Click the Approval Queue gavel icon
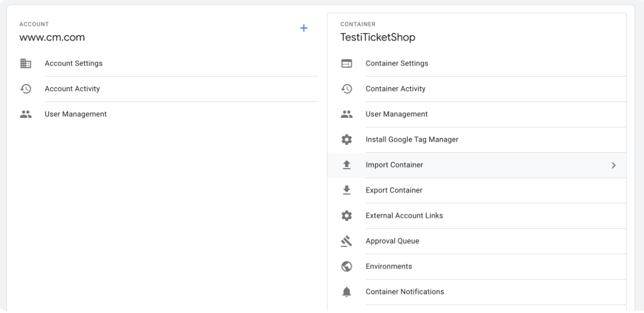 tap(346, 241)
